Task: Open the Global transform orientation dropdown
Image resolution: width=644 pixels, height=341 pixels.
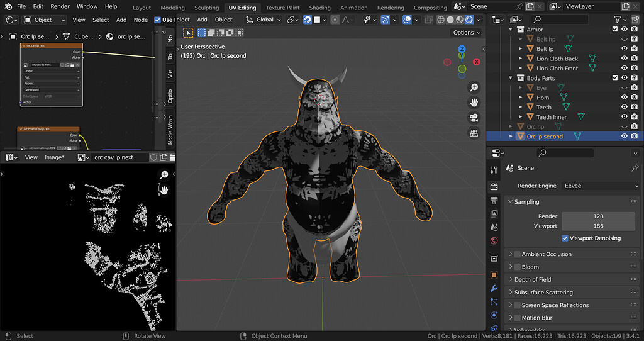Action: point(264,20)
